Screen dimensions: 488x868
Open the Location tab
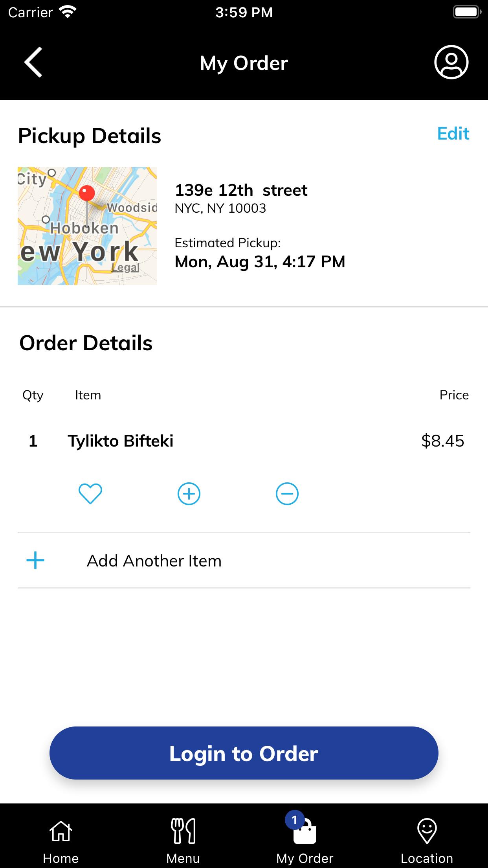[427, 840]
